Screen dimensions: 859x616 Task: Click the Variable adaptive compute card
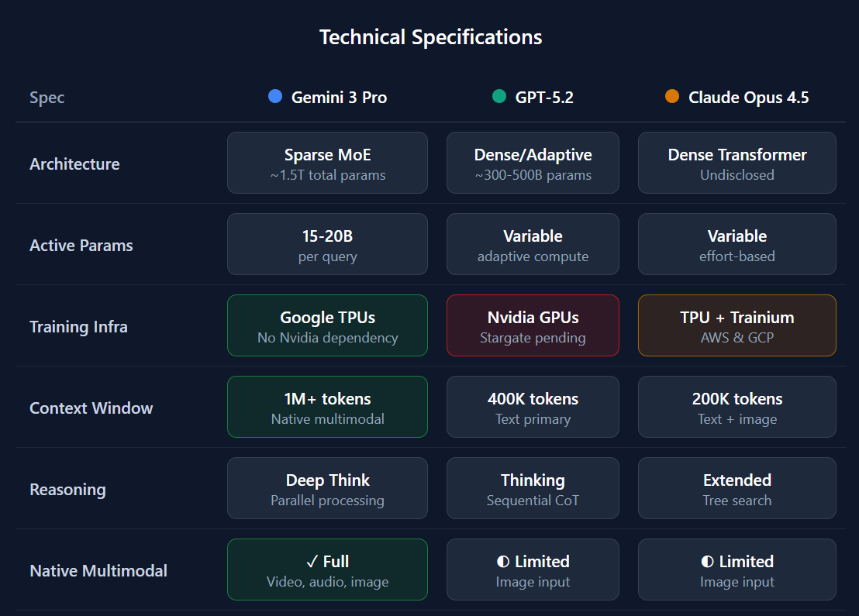point(533,244)
